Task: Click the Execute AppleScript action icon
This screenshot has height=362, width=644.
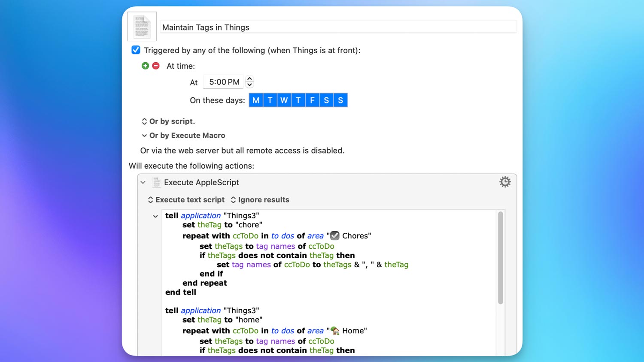Action: (157, 182)
